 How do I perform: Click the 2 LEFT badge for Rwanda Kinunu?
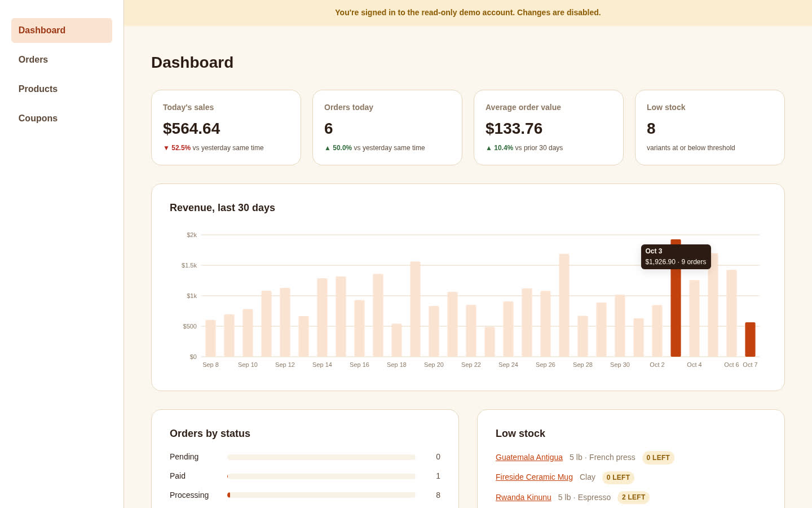coord(633,497)
